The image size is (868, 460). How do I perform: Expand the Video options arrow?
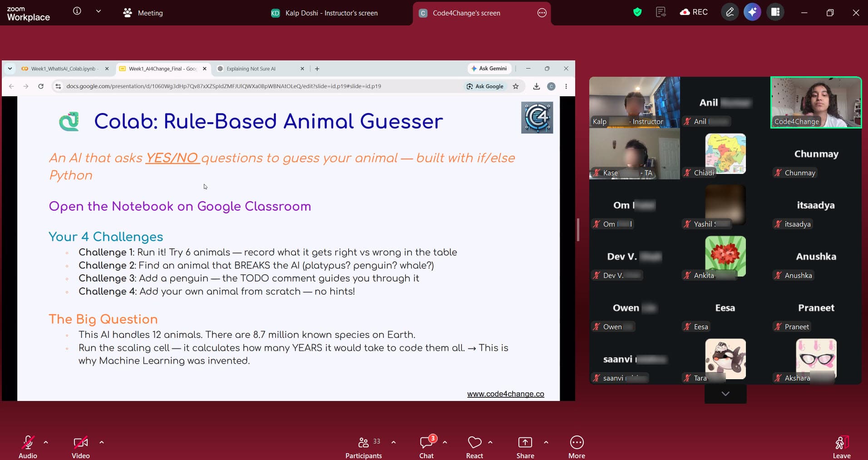[102, 442]
